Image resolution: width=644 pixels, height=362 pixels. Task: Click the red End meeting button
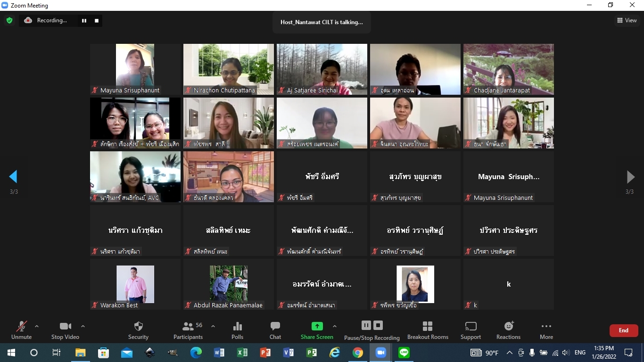pos(623,330)
